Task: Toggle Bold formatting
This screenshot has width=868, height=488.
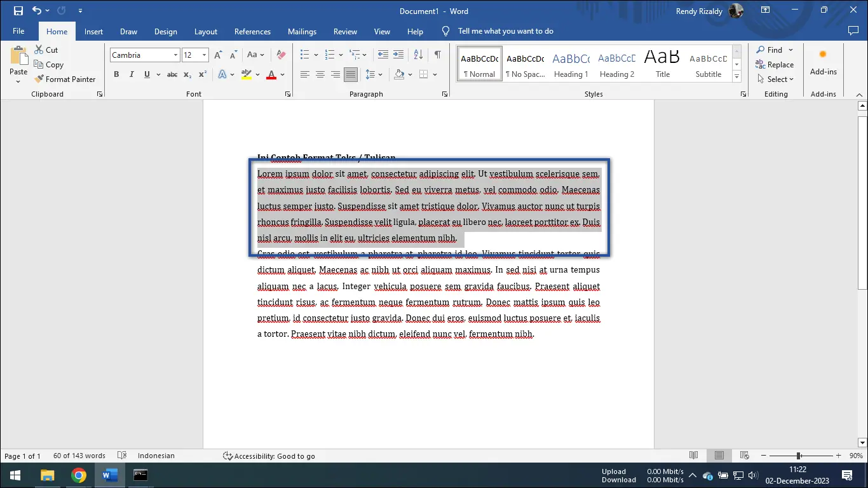Action: pos(116,74)
